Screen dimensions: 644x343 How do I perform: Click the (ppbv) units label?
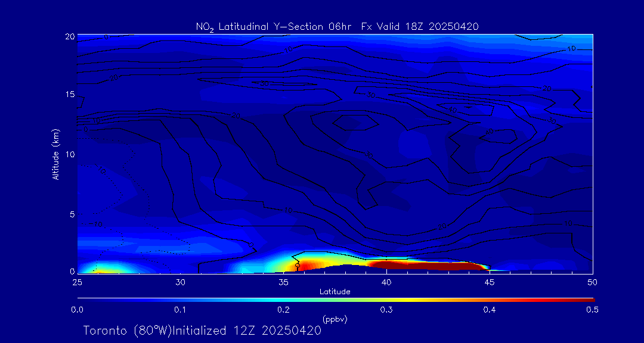[335, 319]
